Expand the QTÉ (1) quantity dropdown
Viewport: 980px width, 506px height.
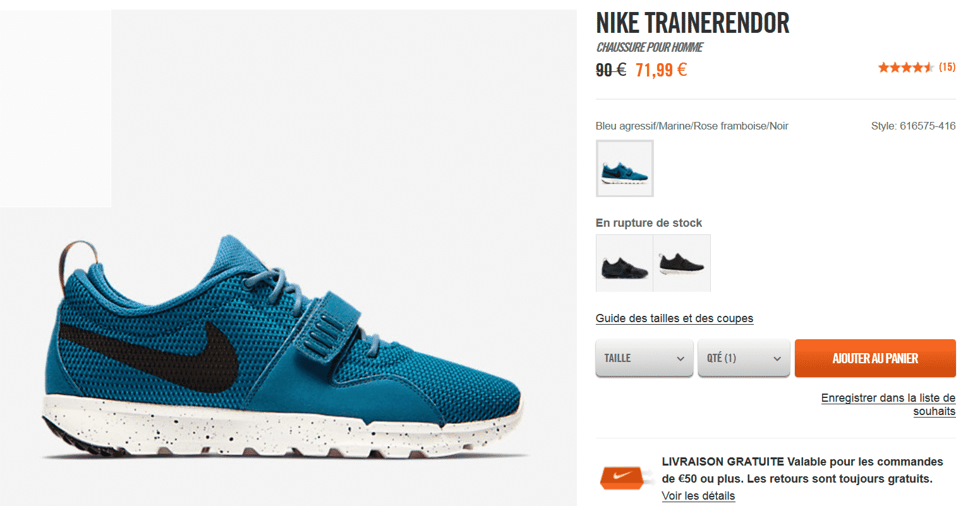point(744,358)
